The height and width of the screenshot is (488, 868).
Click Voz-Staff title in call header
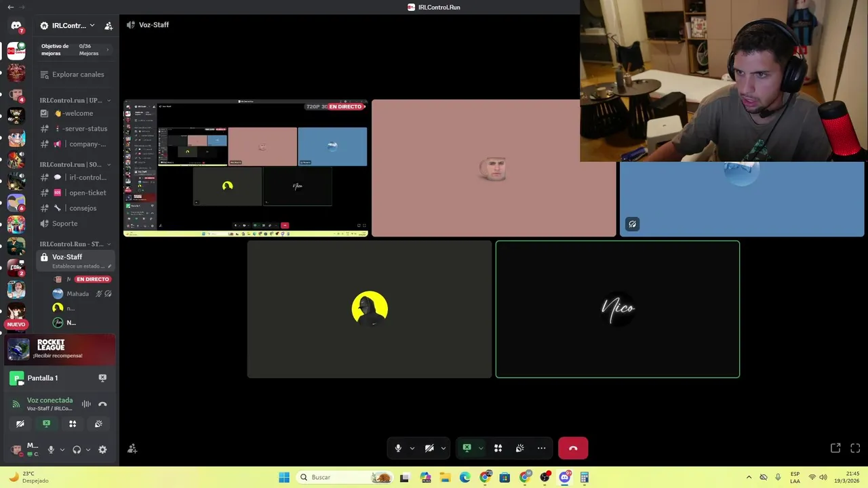pos(154,24)
